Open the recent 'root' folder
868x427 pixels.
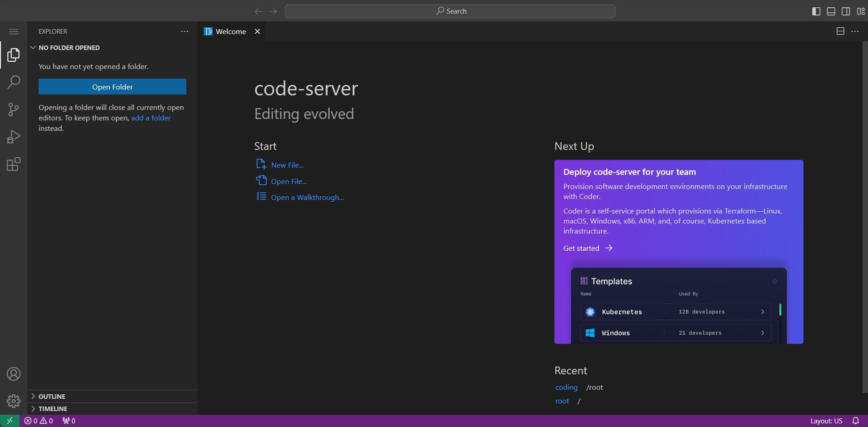562,401
